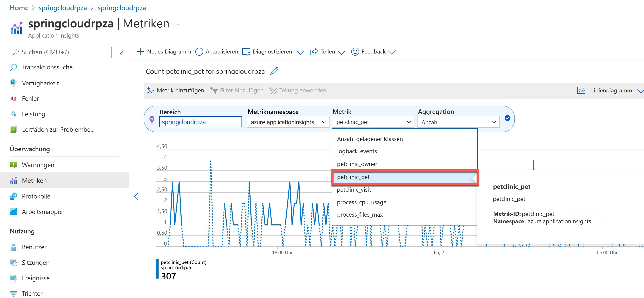The height and width of the screenshot is (298, 644).
Task: Open the Metrik petclinic_pet dropdown
Action: 373,122
